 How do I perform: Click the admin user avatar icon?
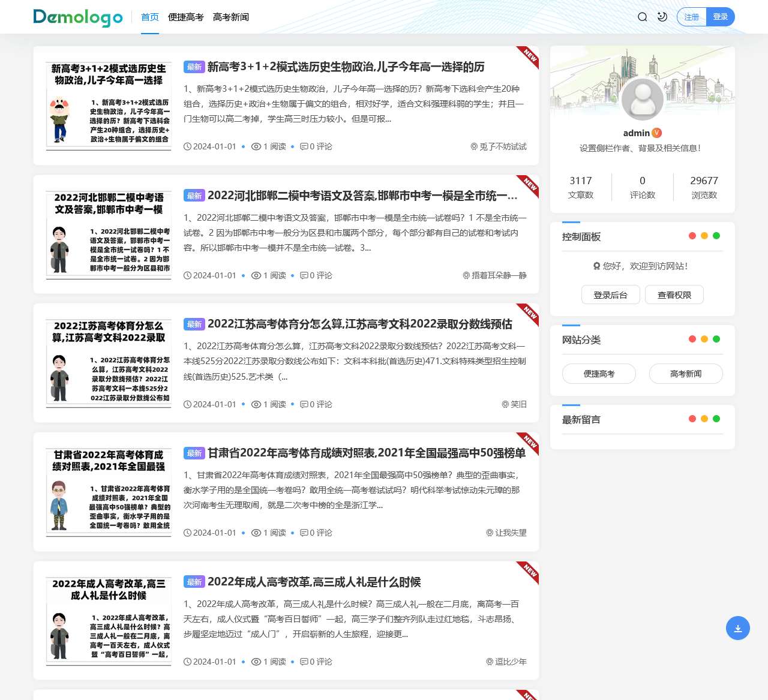[x=642, y=100]
